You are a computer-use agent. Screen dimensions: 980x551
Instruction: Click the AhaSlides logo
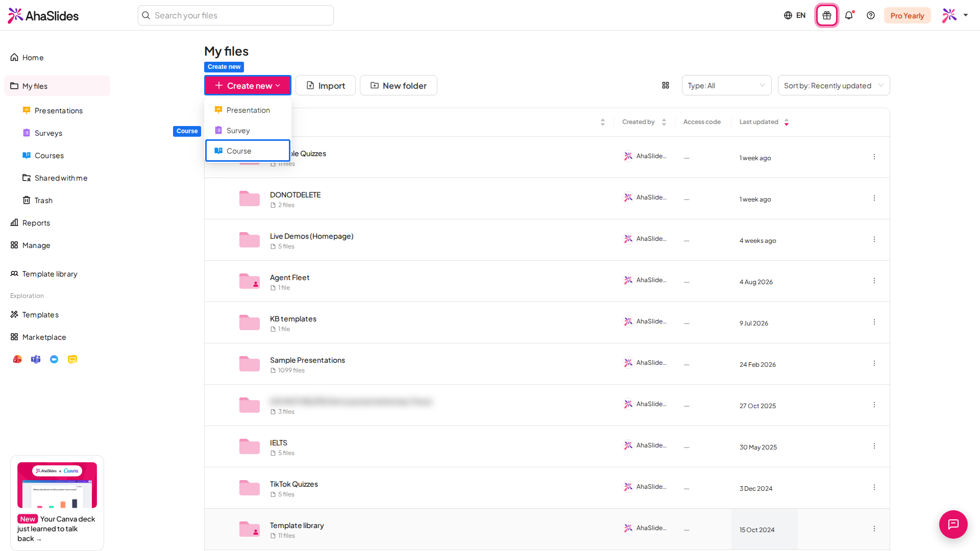(x=43, y=15)
